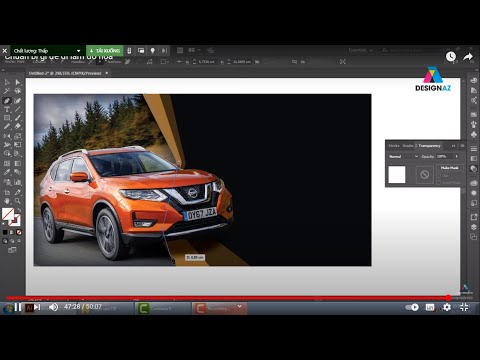Select the Selection tool arrow
This screenshot has height=360, width=480.
(x=7, y=82)
